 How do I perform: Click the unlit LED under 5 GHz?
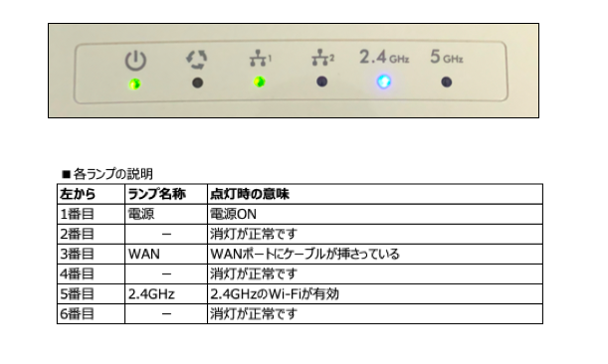click(x=447, y=83)
